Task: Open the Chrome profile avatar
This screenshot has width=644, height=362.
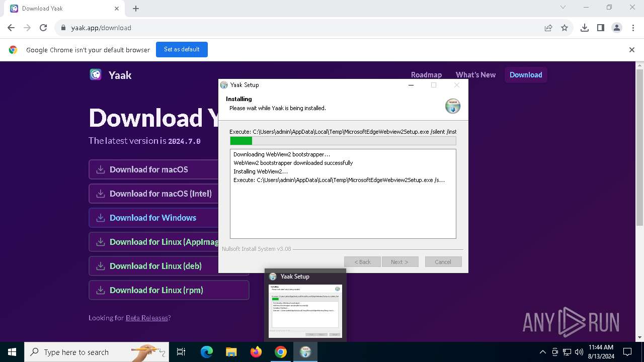Action: (x=617, y=28)
